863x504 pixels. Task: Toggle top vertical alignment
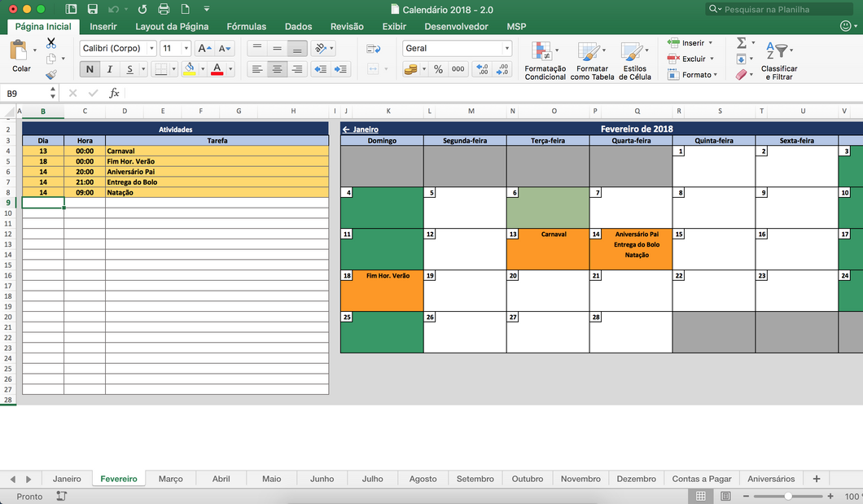[257, 48]
